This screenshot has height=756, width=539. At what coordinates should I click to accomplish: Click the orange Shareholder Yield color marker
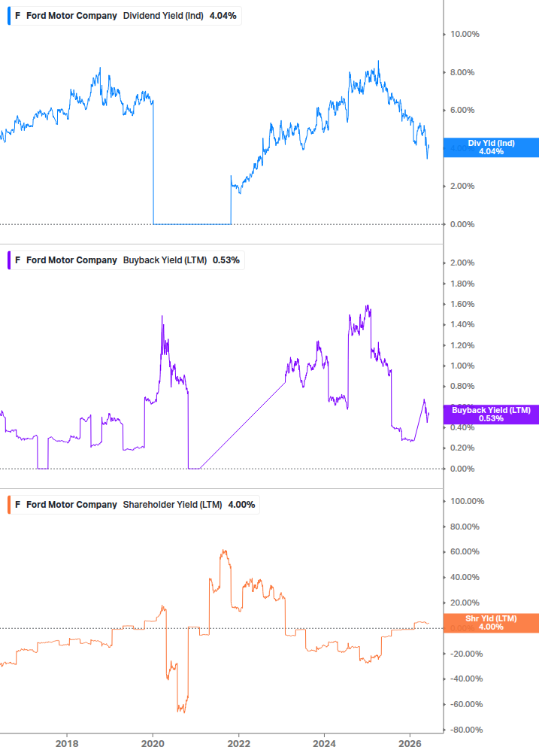pos(9,505)
